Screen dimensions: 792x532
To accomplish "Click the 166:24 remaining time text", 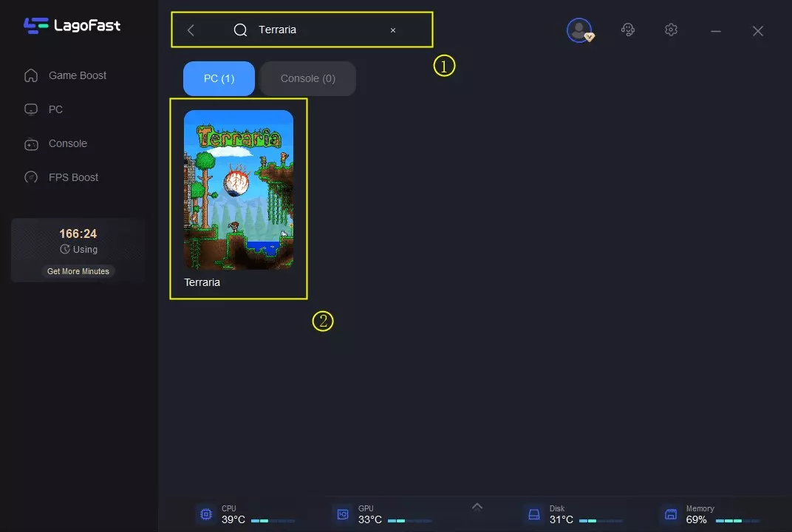I will point(78,233).
